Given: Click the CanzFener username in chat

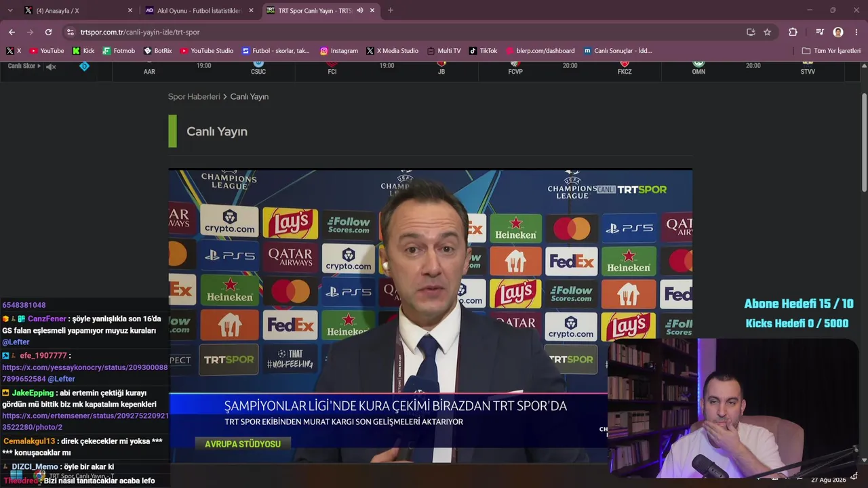Looking at the screenshot, I should click(47, 319).
